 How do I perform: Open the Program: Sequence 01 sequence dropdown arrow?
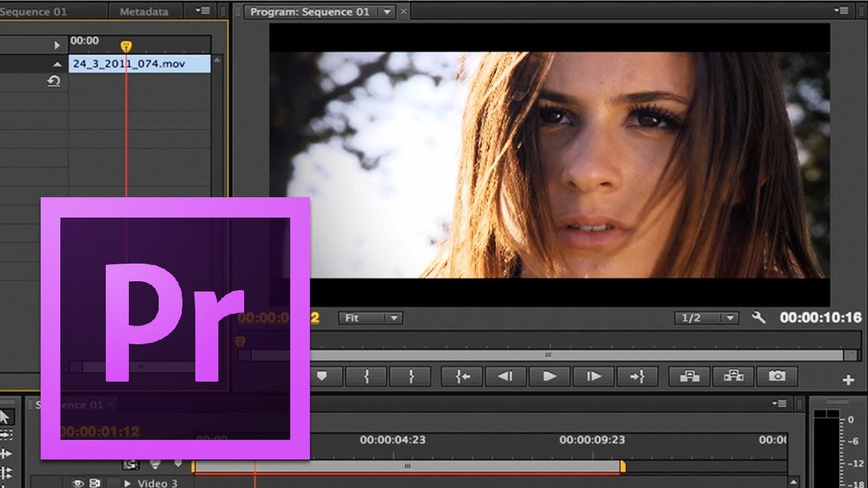(387, 12)
